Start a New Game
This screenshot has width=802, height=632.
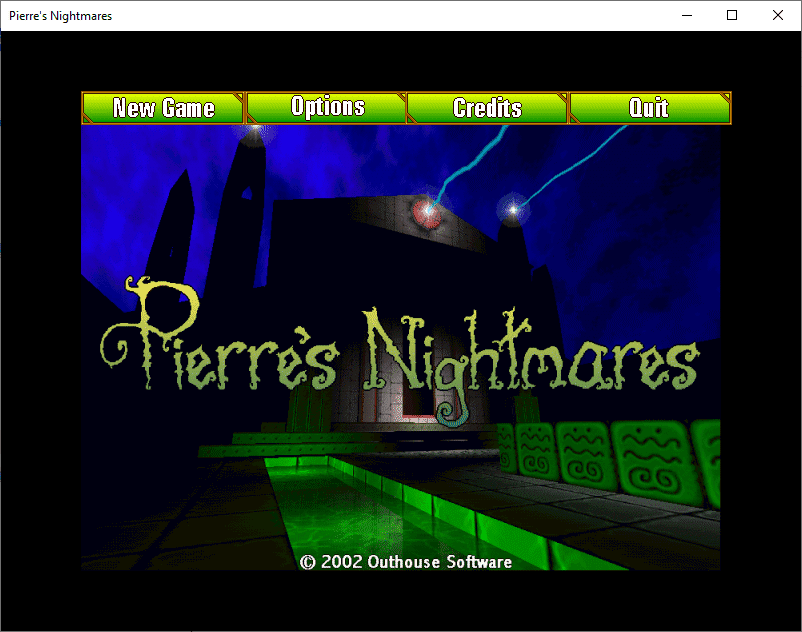163,108
